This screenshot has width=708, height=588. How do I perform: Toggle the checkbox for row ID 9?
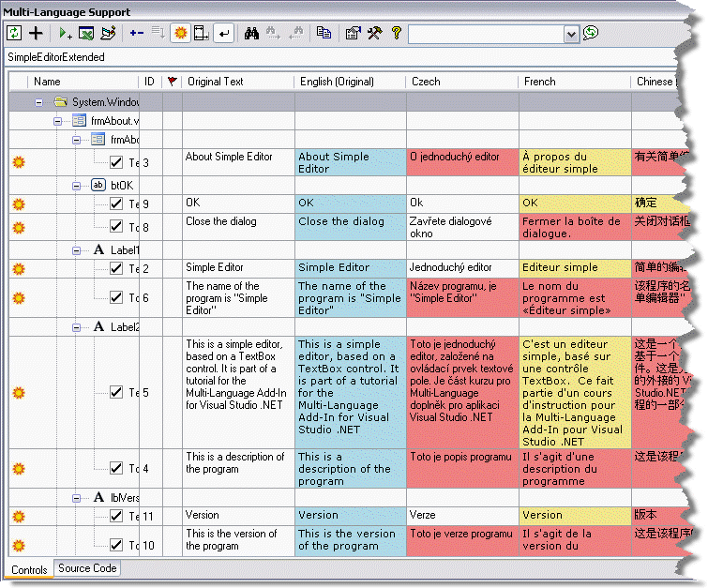116,204
